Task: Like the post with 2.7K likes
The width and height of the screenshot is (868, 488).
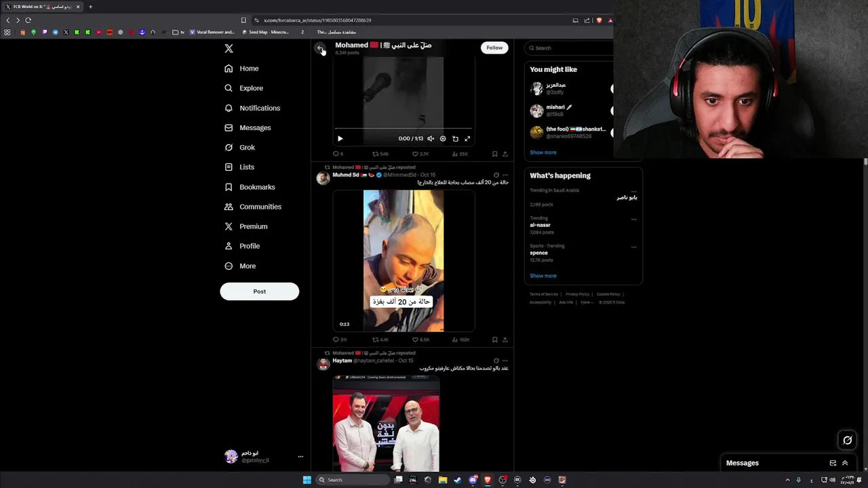Action: tap(420, 154)
